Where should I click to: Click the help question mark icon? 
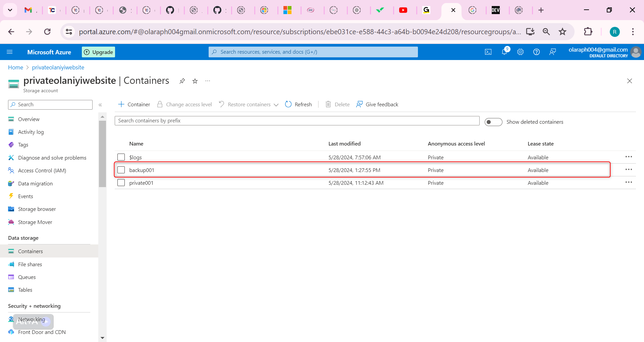(x=536, y=52)
